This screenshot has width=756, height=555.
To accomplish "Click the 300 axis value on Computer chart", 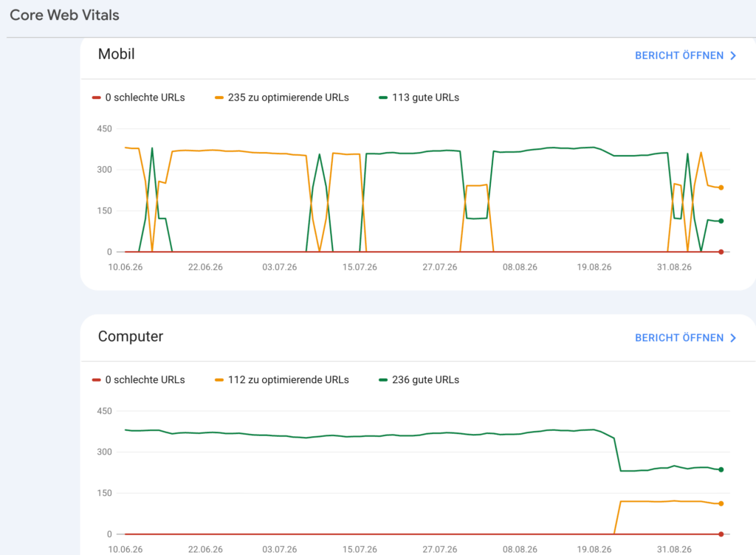I will tap(104, 452).
